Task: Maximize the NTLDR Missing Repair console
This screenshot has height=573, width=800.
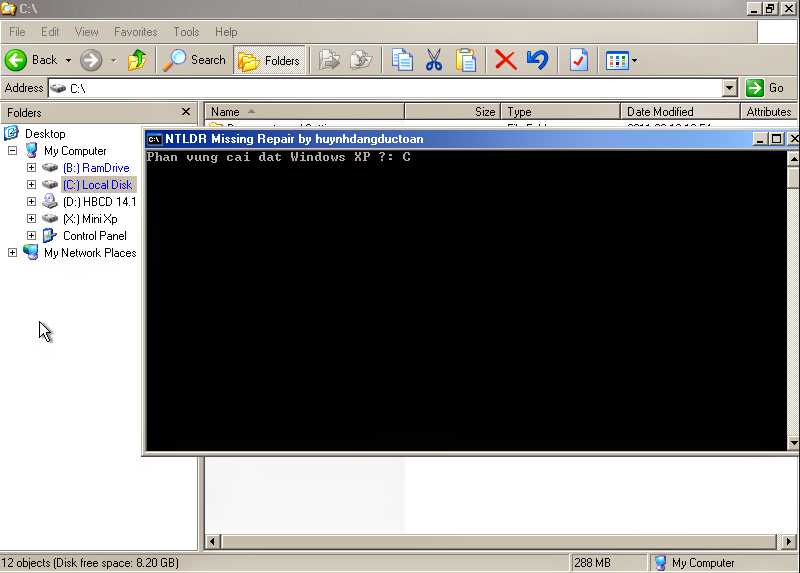Action: coord(777,139)
